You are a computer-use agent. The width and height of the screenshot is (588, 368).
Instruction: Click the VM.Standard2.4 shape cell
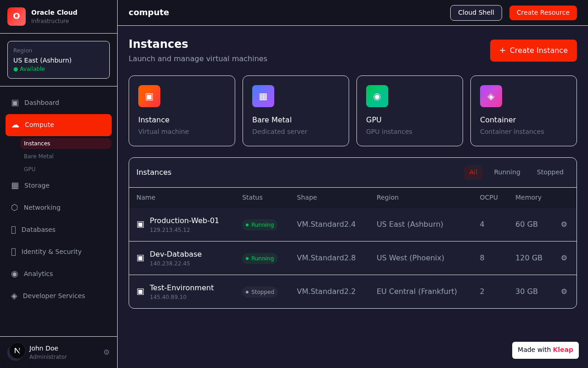[326, 224]
